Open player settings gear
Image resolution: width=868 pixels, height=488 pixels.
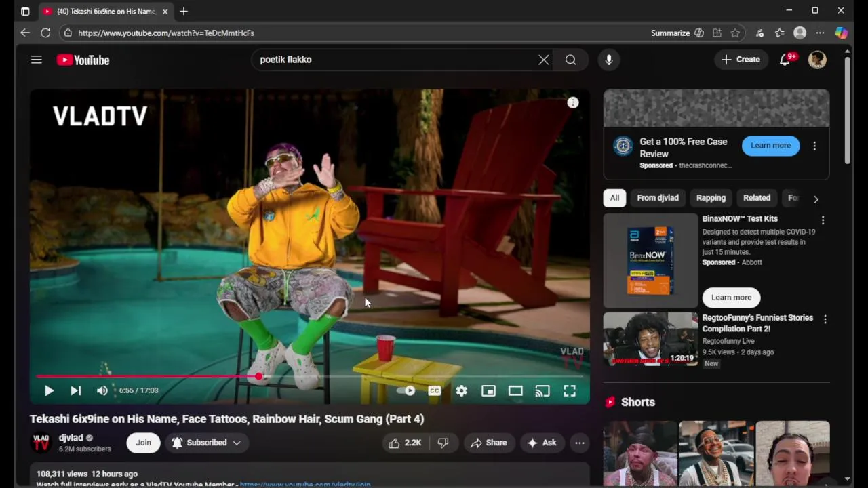[x=461, y=390]
